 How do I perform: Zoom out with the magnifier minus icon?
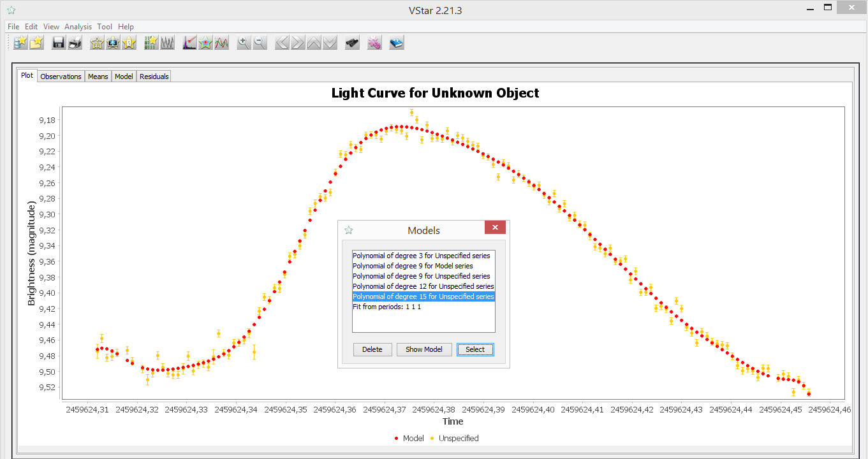[259, 43]
